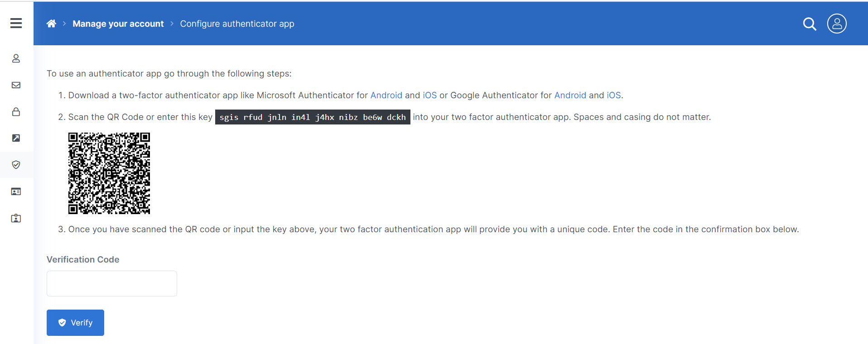
Task: Click the QR code image
Action: click(109, 173)
